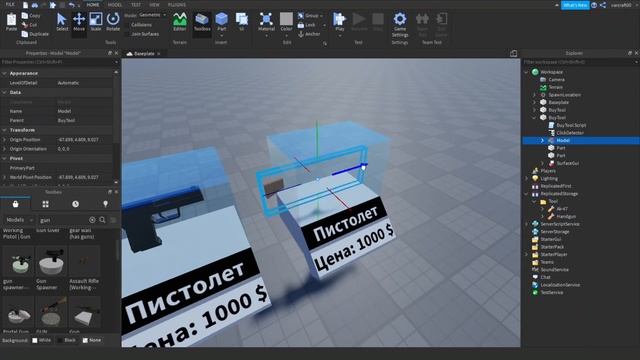The width and height of the screenshot is (640, 360).
Task: Clear the Toolbox search text
Action: click(92, 220)
